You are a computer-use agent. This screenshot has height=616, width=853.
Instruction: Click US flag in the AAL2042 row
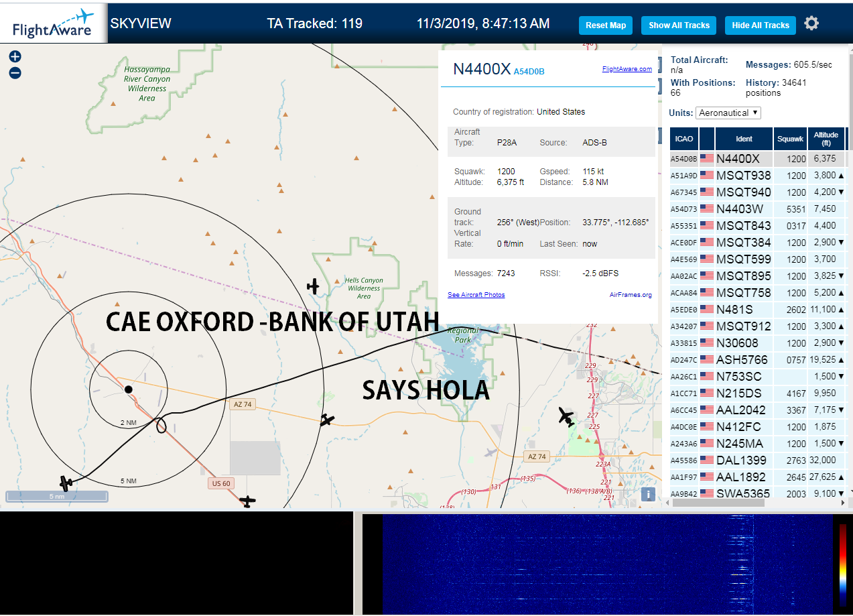tap(707, 410)
